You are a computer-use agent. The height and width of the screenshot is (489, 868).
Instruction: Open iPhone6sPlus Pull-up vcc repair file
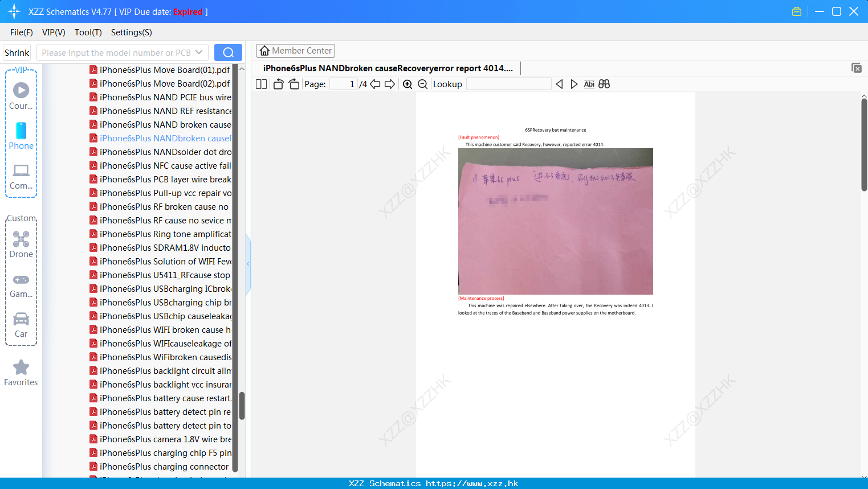point(160,193)
